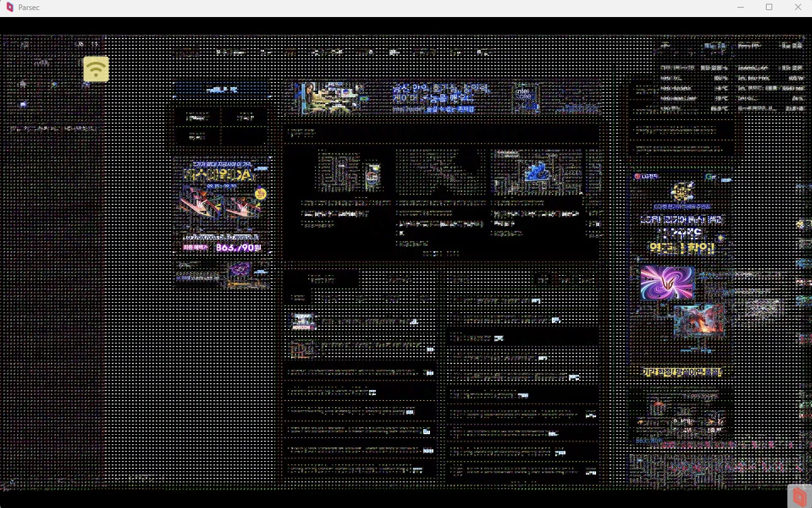Close the Parsec window
The width and height of the screenshot is (812, 508).
[797, 7]
